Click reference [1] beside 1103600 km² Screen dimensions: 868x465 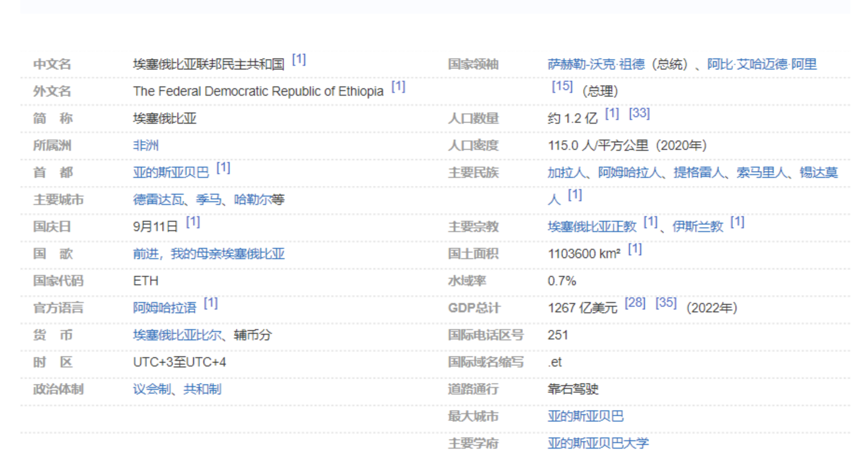point(635,249)
